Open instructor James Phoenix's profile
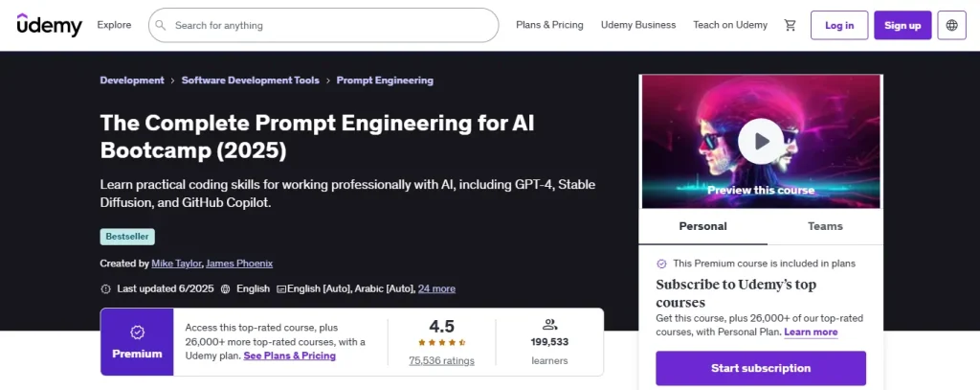 (x=239, y=264)
